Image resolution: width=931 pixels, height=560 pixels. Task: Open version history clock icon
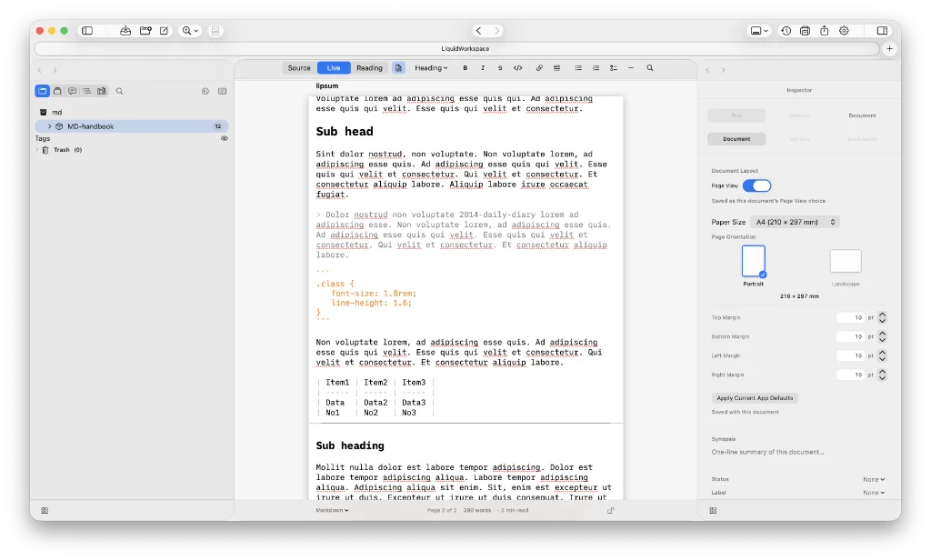(x=786, y=31)
